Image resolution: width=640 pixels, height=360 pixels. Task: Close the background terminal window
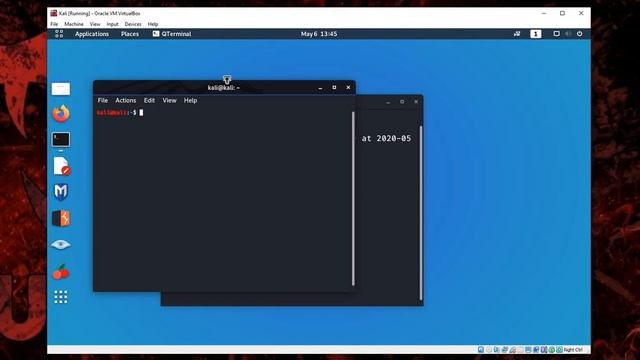(x=416, y=102)
